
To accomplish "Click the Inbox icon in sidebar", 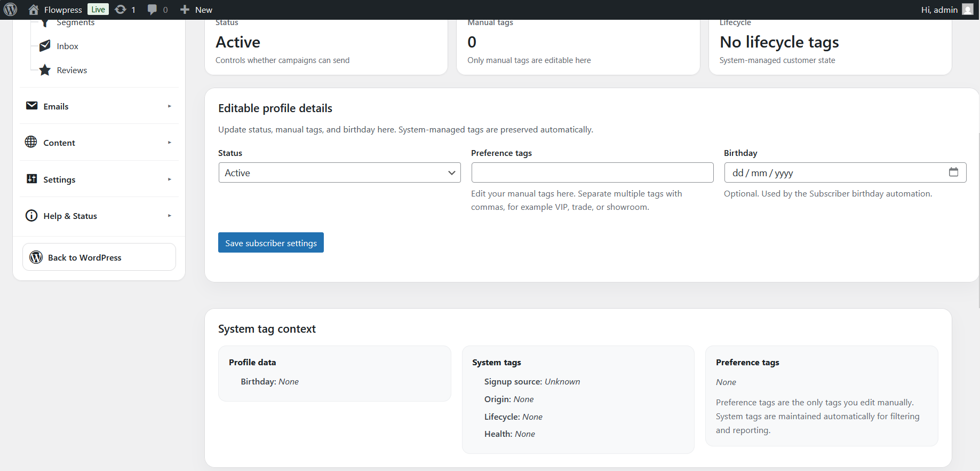I will (x=45, y=46).
